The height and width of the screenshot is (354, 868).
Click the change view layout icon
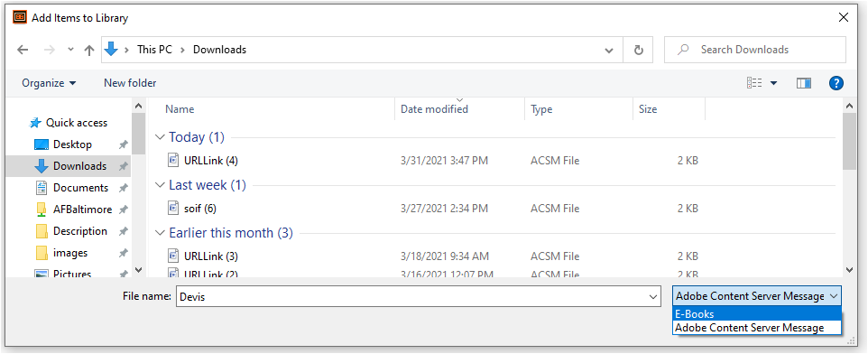[754, 83]
